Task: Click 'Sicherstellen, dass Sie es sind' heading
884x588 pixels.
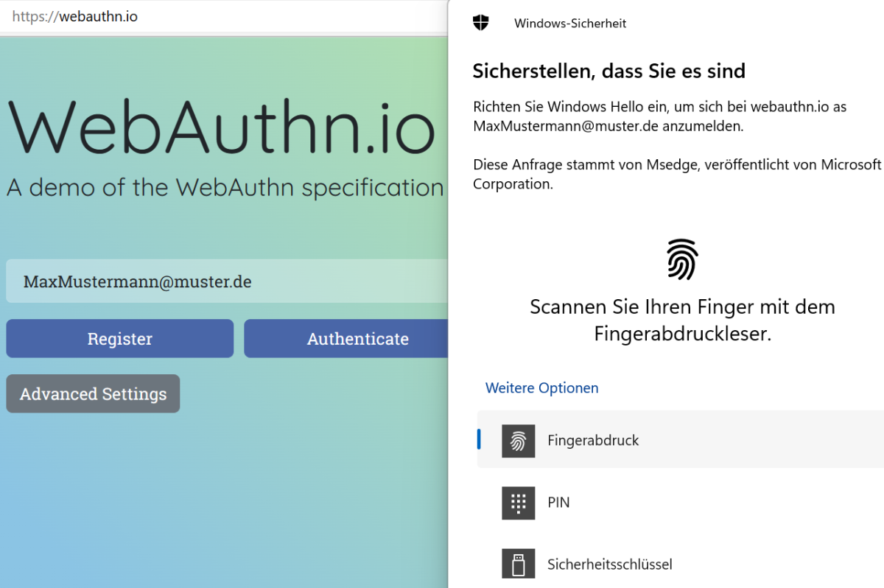Action: (x=609, y=71)
